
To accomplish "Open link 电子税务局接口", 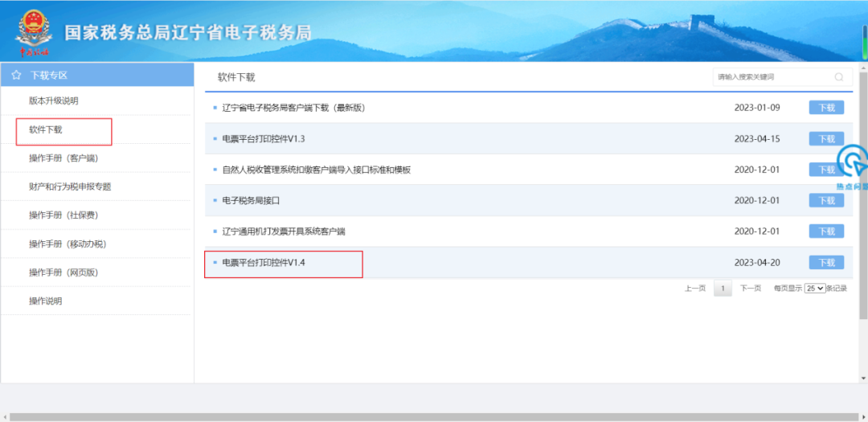I will pos(251,200).
